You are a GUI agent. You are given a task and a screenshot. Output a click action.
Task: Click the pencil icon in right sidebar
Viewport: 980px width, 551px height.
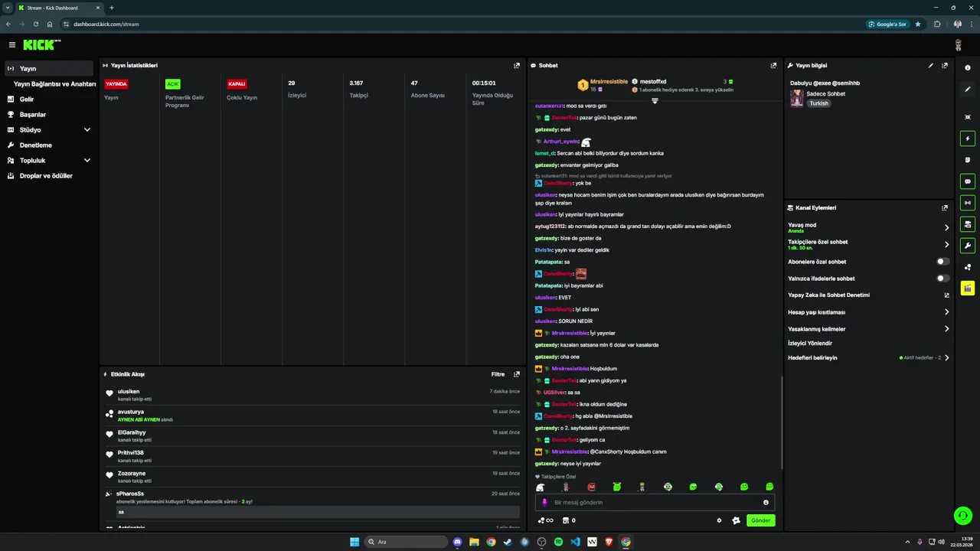pos(968,90)
